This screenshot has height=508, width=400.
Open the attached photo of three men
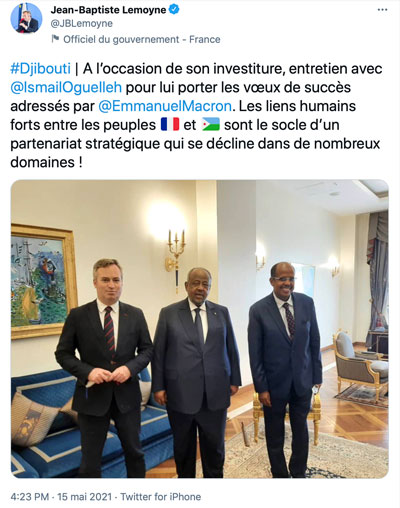[x=200, y=329]
